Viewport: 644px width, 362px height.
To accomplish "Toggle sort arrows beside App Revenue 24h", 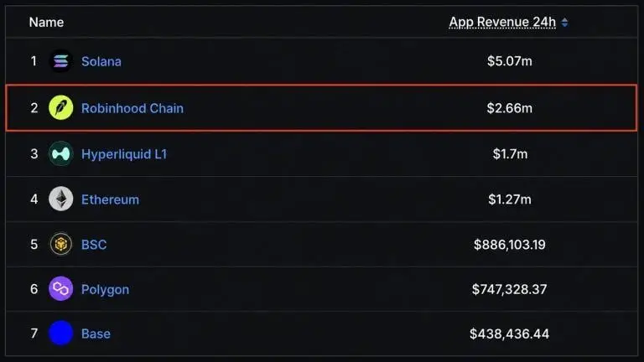I will 564,22.
